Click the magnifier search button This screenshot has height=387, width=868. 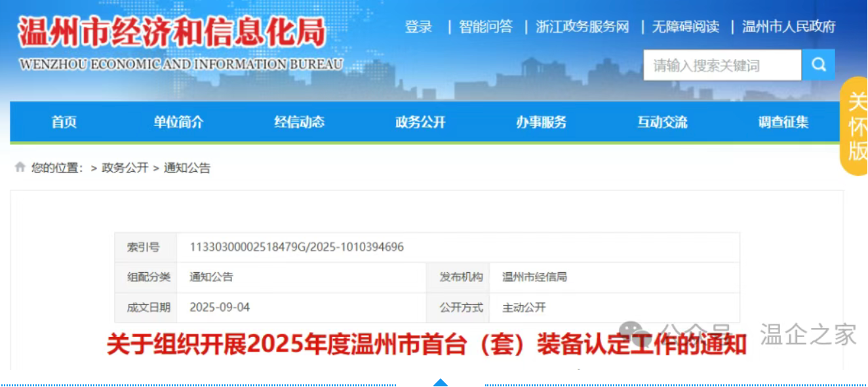pyautogui.click(x=818, y=65)
